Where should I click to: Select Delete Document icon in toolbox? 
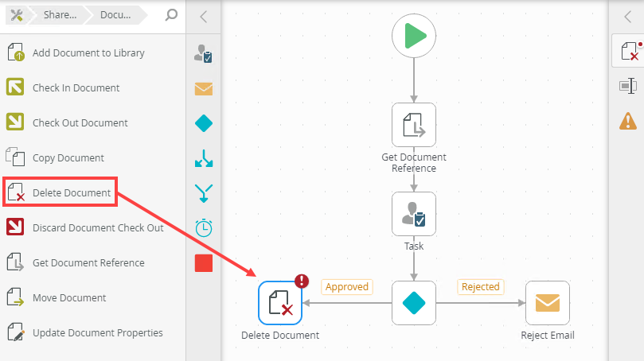click(16, 192)
